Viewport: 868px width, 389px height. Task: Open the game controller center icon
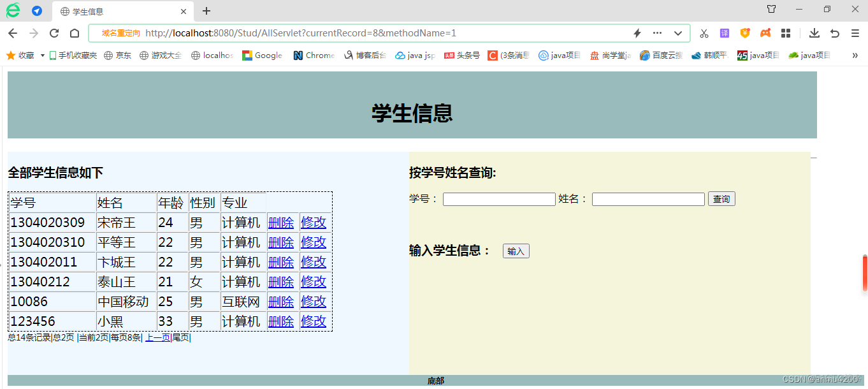click(765, 33)
